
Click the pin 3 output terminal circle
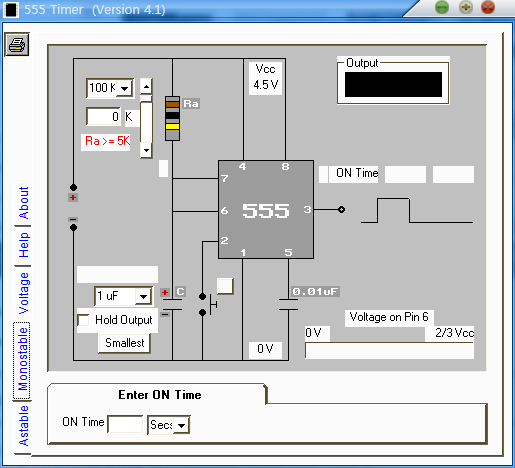click(x=341, y=209)
